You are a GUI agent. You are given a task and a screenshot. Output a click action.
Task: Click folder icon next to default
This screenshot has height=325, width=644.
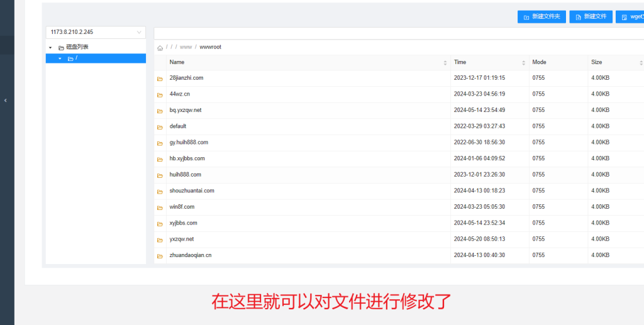[x=160, y=127]
